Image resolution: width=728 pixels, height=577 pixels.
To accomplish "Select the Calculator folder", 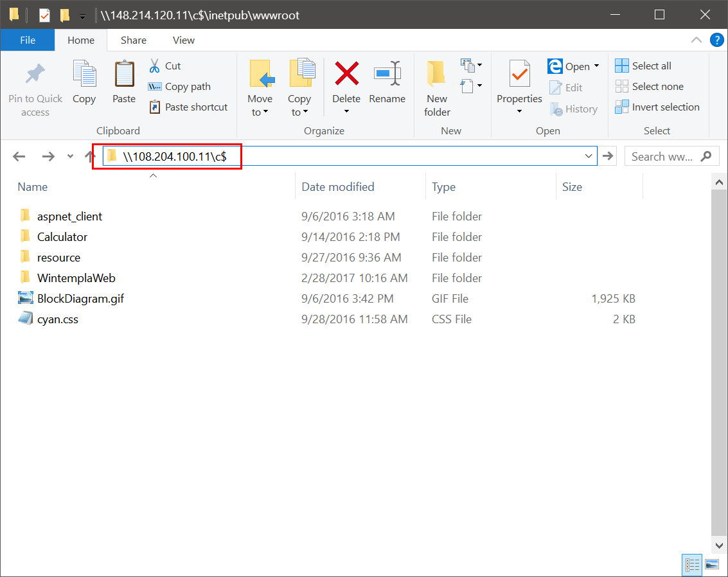I will tap(62, 236).
